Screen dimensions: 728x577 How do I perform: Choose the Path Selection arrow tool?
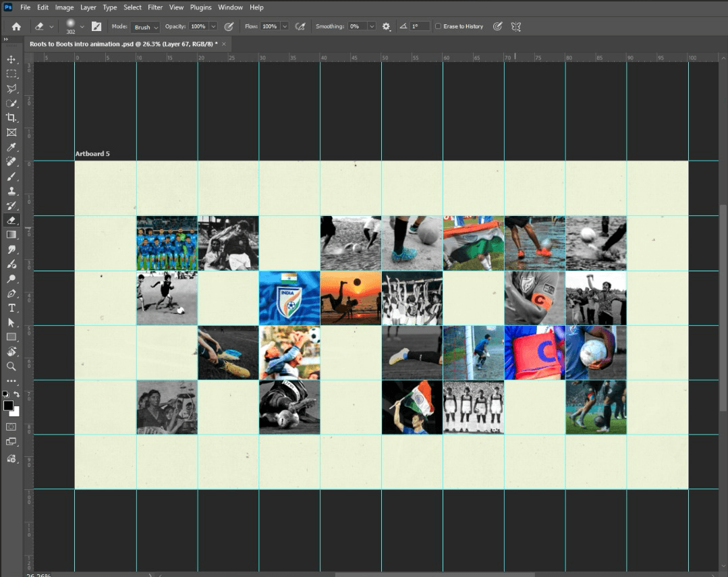11,323
